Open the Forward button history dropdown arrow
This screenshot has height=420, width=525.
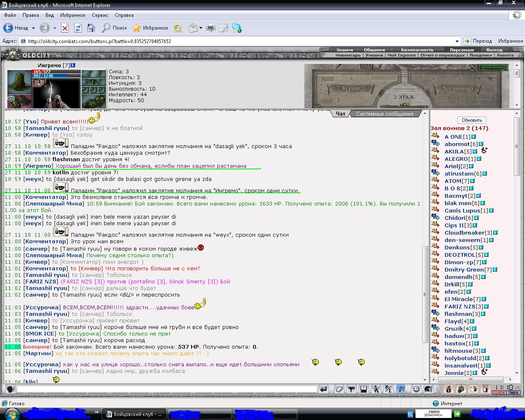tap(55, 28)
